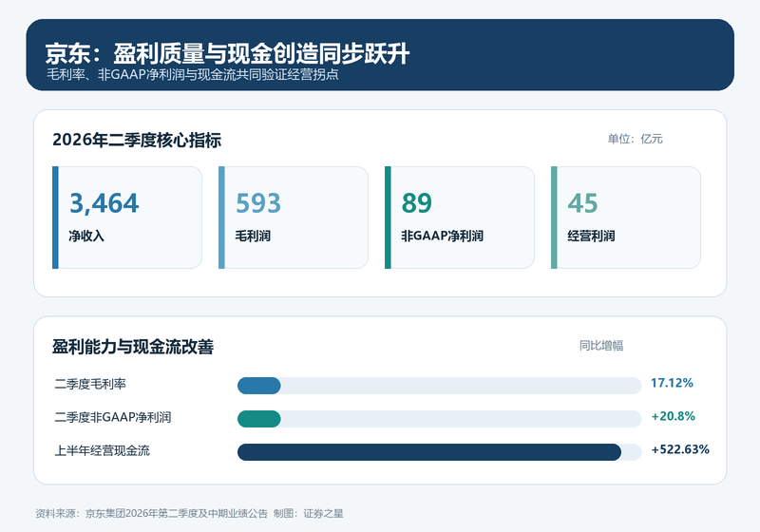Click the 毛利润 label

253,236
